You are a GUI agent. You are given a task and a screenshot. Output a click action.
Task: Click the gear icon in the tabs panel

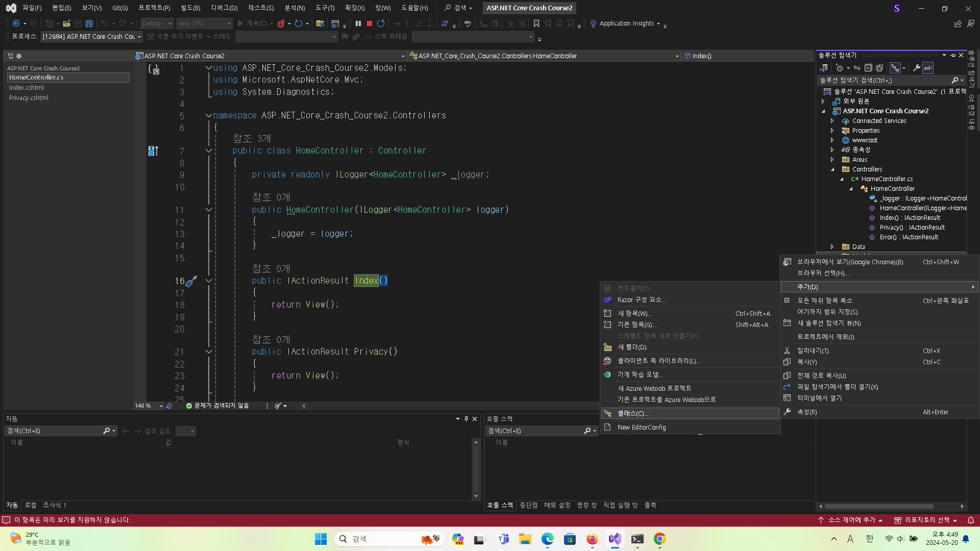[19, 56]
